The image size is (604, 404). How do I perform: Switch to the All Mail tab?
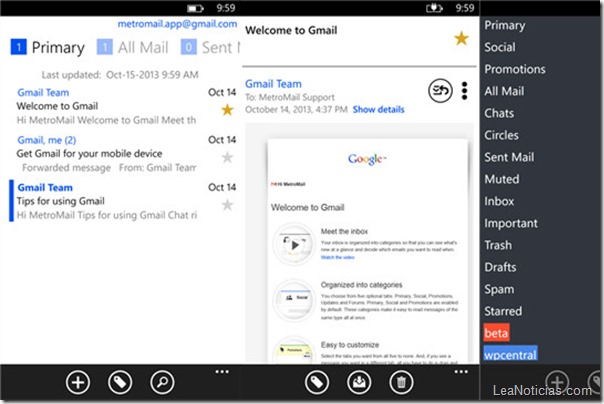[143, 47]
